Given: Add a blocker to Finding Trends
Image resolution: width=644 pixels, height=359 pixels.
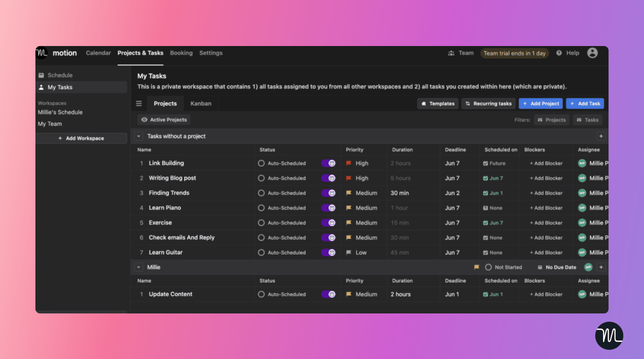Looking at the screenshot, I should (546, 193).
